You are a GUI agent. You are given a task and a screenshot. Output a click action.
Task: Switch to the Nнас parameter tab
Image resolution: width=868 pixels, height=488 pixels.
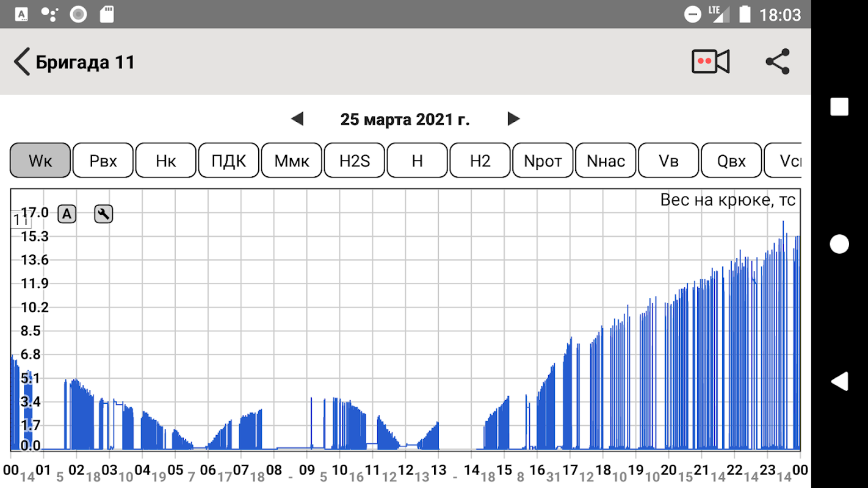(606, 160)
